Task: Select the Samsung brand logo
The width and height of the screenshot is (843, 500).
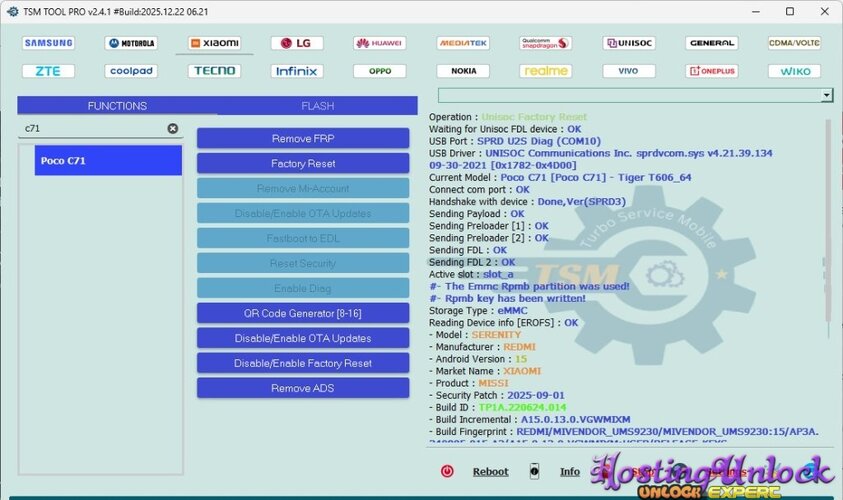Action: (48, 43)
